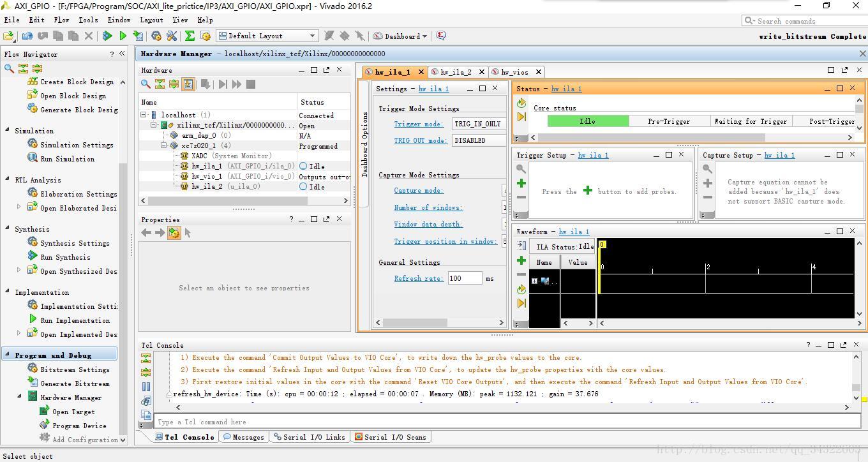The height and width of the screenshot is (462, 868).
Task: Click Generate Bitstream in Flow Navigator
Action: [75, 384]
